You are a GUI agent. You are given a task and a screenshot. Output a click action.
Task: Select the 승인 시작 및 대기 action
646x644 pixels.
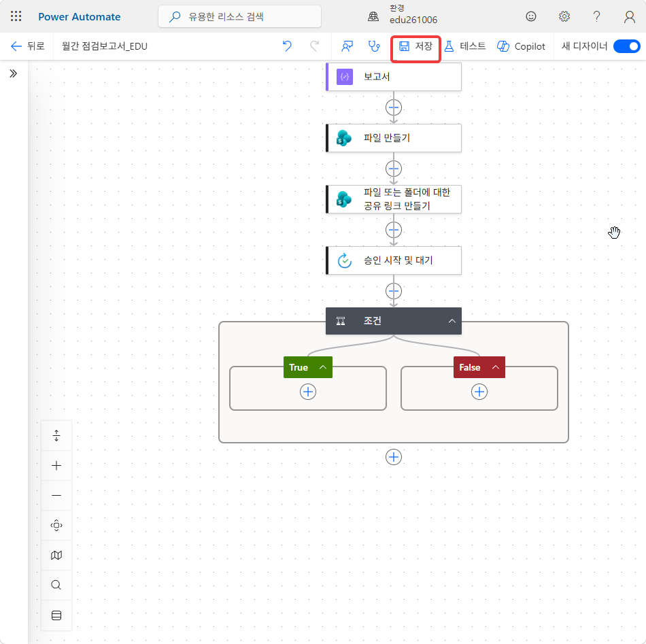(x=394, y=260)
